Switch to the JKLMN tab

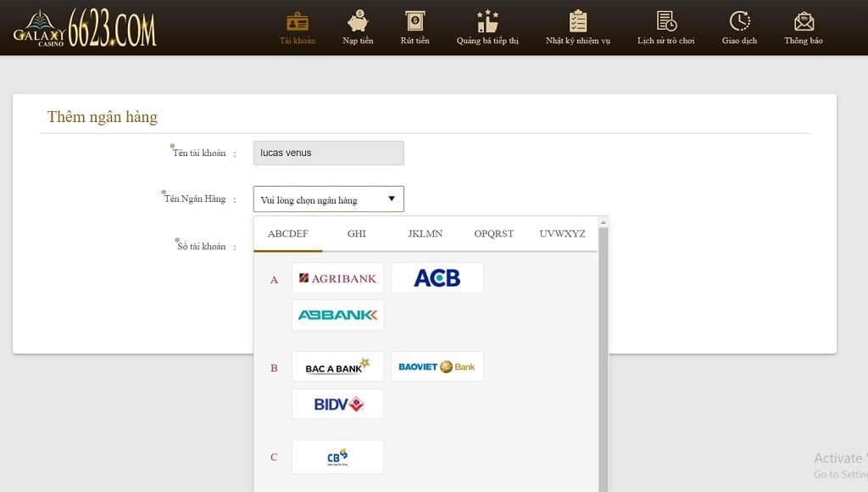tap(426, 234)
